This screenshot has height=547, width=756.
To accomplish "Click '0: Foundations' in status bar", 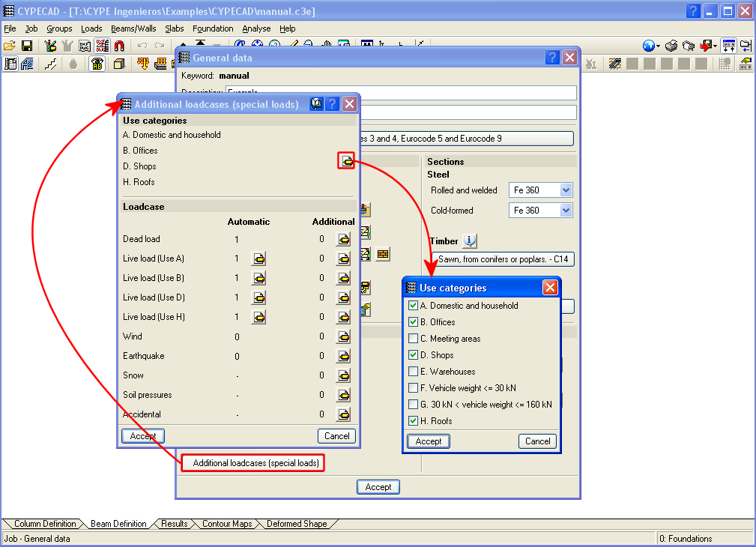I will 686,539.
